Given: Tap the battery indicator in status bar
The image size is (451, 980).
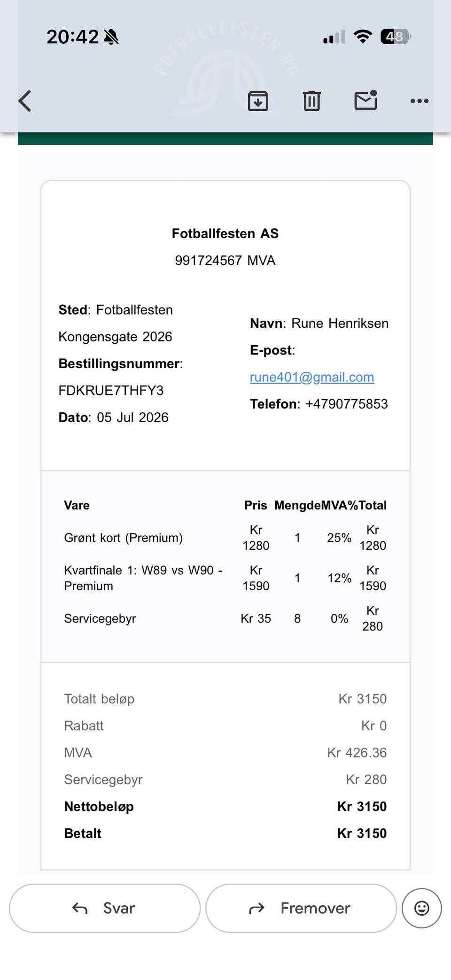Looking at the screenshot, I should [x=396, y=36].
